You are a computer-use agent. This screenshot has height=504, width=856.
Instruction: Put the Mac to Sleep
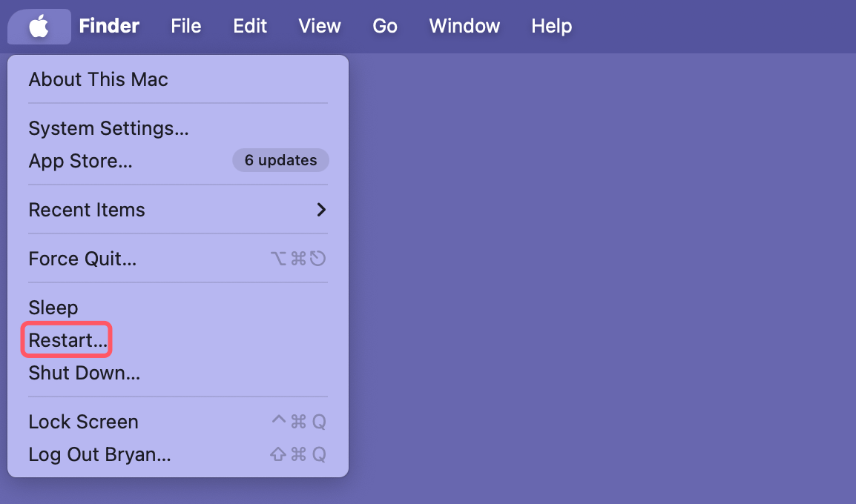point(53,308)
